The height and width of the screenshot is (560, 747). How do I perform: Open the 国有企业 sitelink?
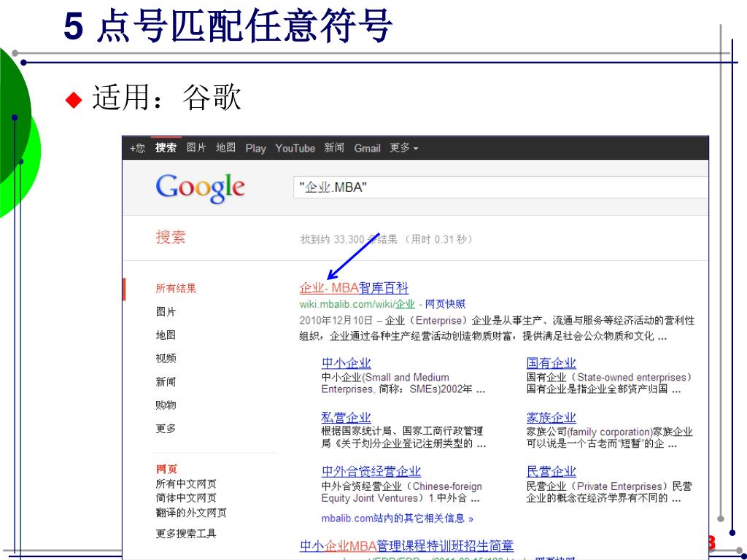pyautogui.click(x=551, y=363)
